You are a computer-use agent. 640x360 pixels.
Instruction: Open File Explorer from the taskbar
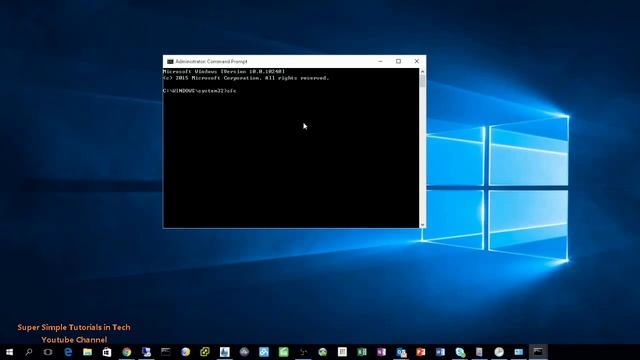(x=87, y=352)
